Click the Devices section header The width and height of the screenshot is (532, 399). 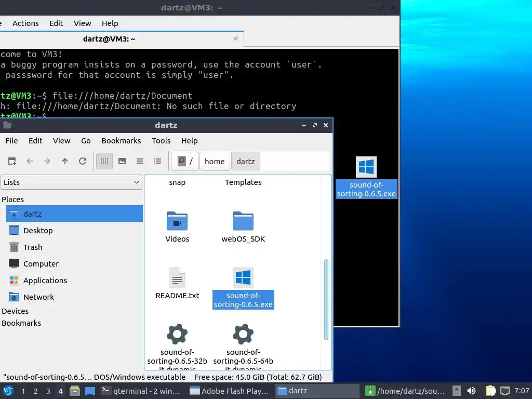pos(15,311)
